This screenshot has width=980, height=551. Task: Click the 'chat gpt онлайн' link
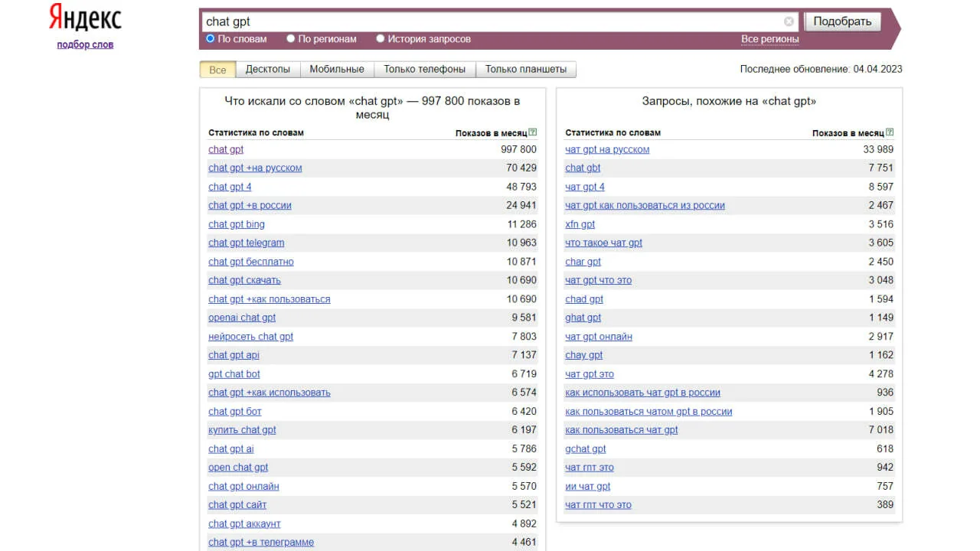tap(243, 487)
